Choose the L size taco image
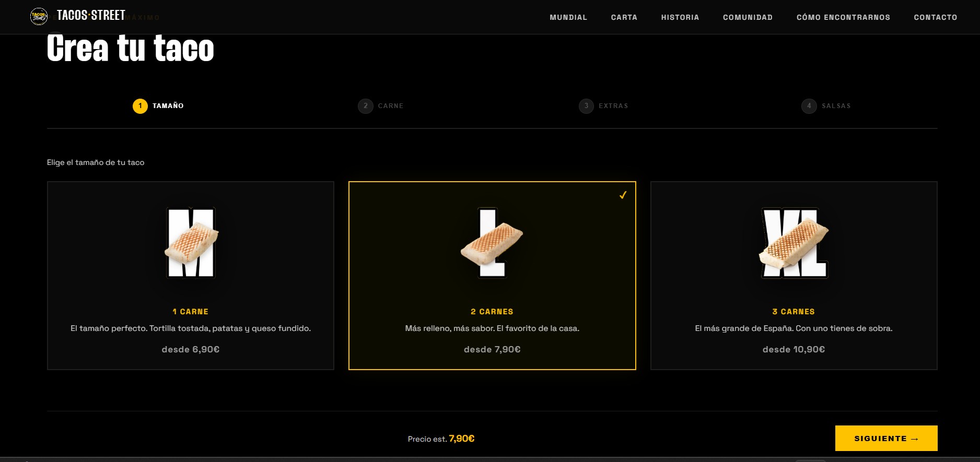 coord(492,243)
